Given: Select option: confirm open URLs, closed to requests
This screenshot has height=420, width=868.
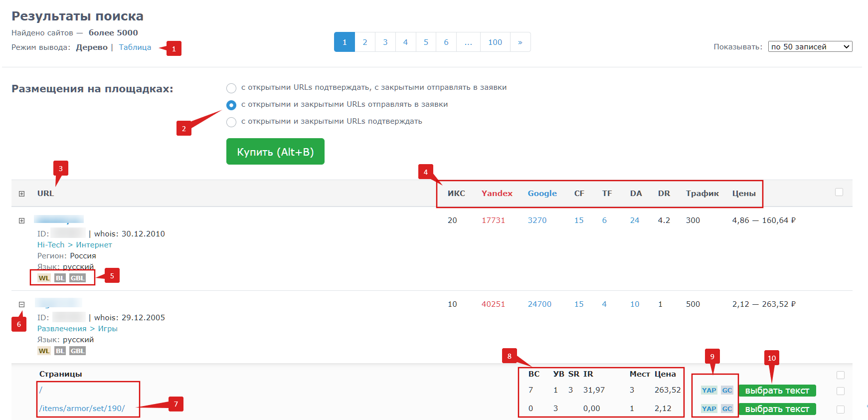Looking at the screenshot, I should [x=231, y=88].
